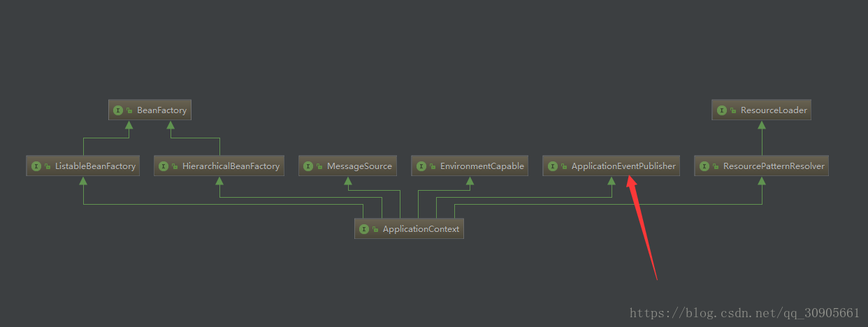This screenshot has width=868, height=327.
Task: Select the BeanFactory node
Action: 150,110
